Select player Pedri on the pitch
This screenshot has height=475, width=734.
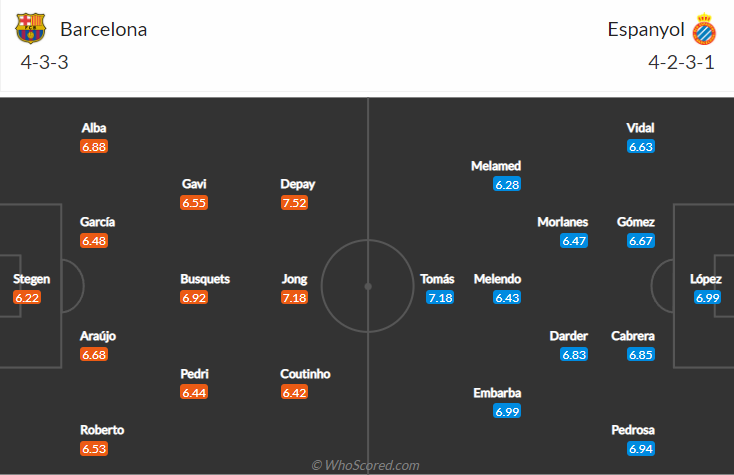pyautogui.click(x=194, y=374)
